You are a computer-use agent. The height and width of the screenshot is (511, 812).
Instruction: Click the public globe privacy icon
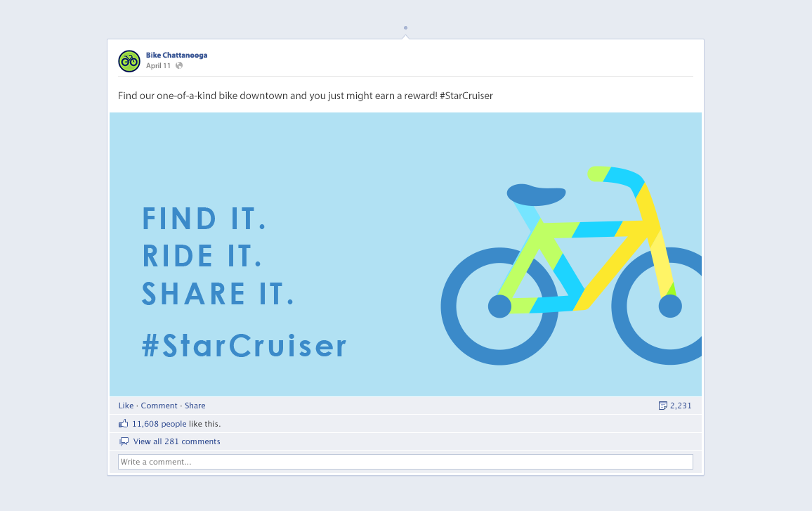pos(179,65)
